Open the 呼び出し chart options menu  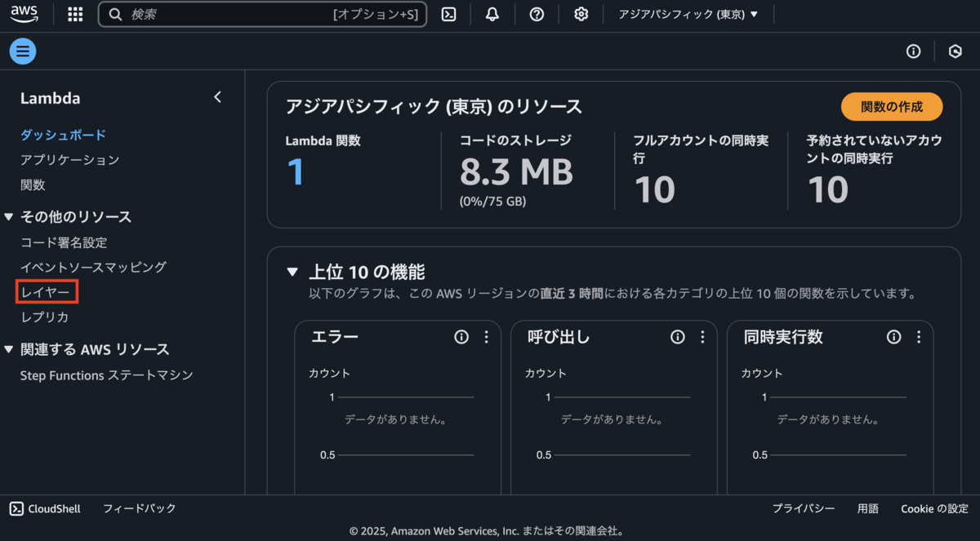(x=702, y=337)
